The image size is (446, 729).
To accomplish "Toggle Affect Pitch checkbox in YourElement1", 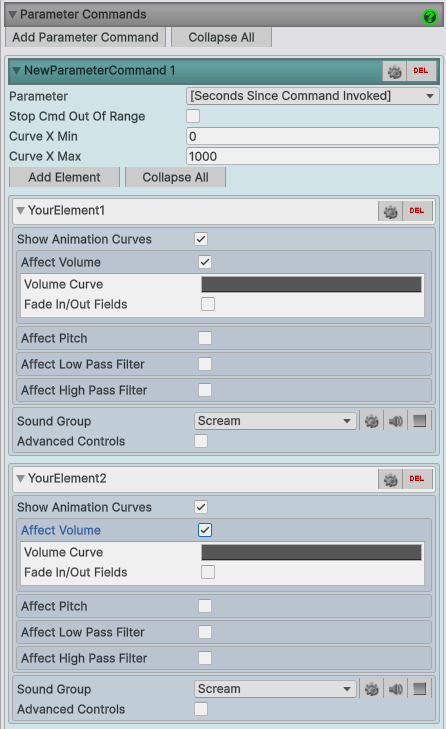I will pos(205,338).
